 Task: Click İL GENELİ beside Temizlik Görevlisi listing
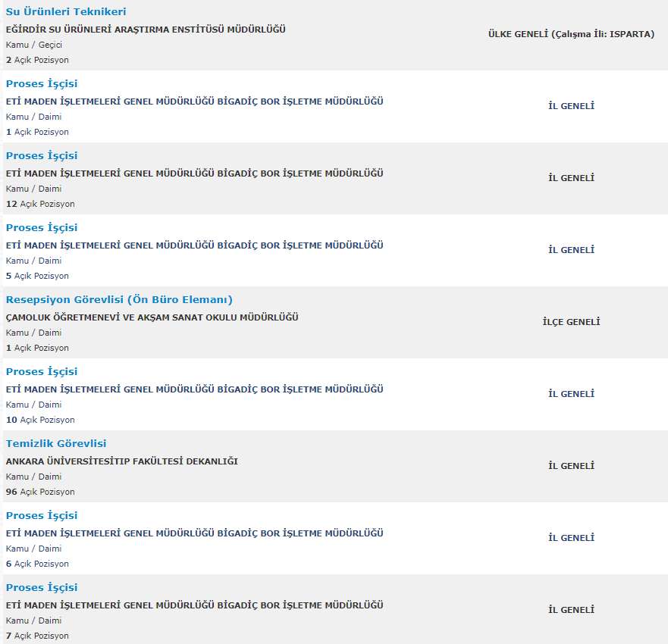[x=571, y=466]
